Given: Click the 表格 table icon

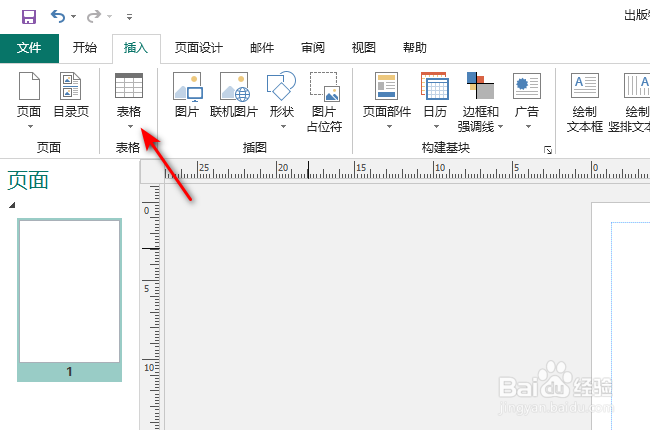Looking at the screenshot, I should pos(129,86).
